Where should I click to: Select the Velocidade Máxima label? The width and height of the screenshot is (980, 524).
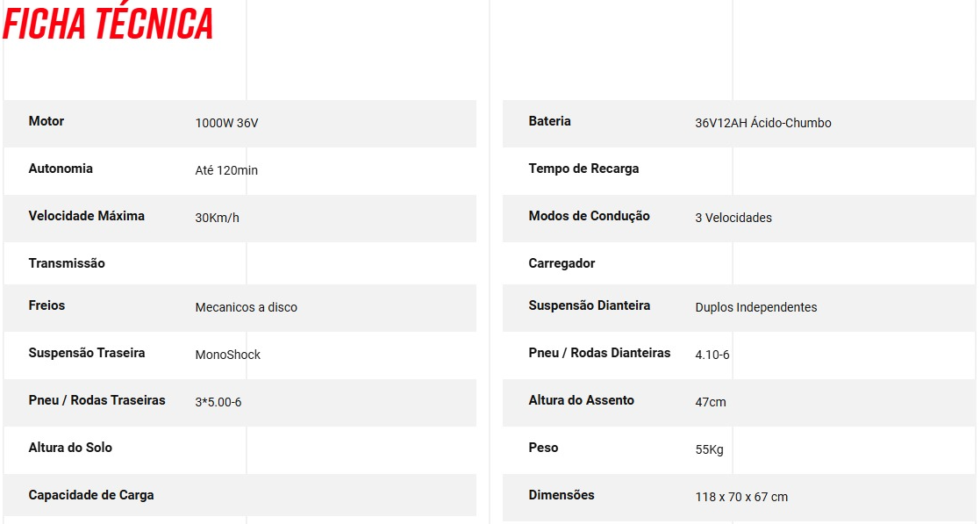point(86,216)
